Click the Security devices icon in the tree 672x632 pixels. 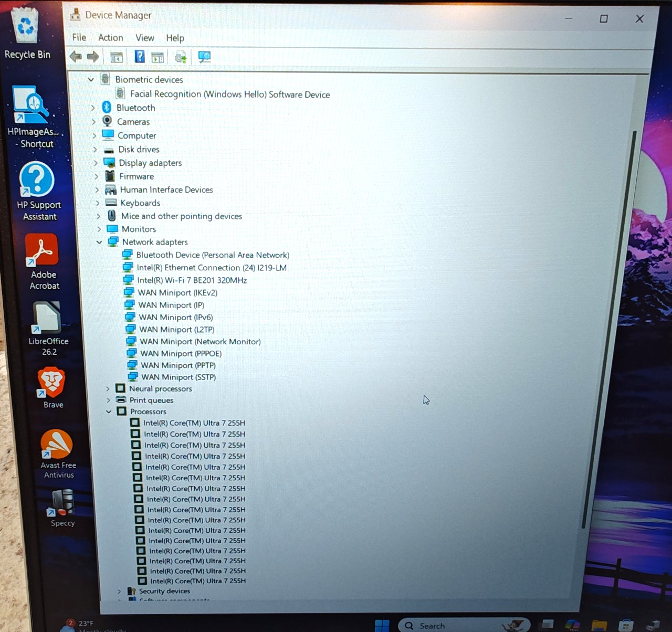point(132,591)
